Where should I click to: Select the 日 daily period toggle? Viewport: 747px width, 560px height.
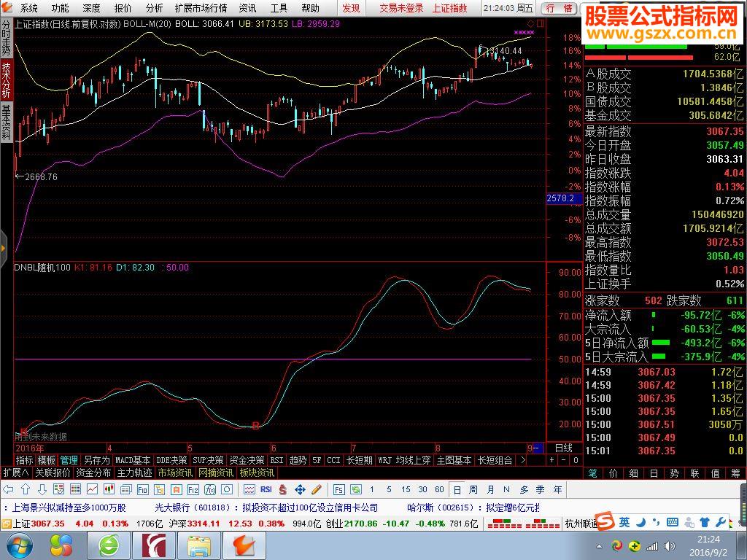pos(457,489)
